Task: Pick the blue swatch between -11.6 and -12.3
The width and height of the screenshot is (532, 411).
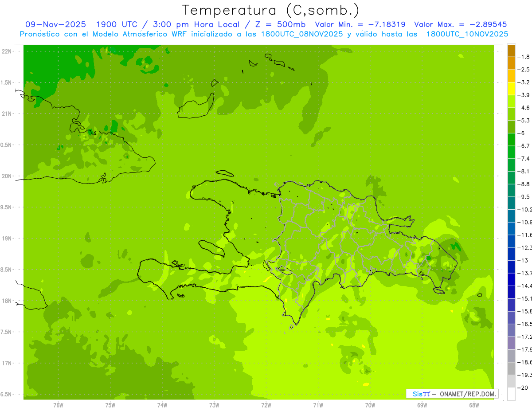Action: (x=511, y=241)
